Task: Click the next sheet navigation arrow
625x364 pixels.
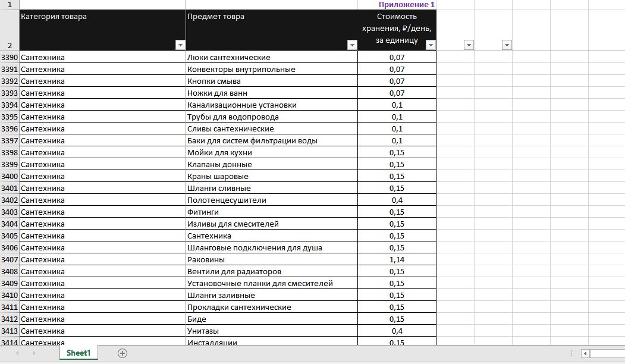Action: 34,353
